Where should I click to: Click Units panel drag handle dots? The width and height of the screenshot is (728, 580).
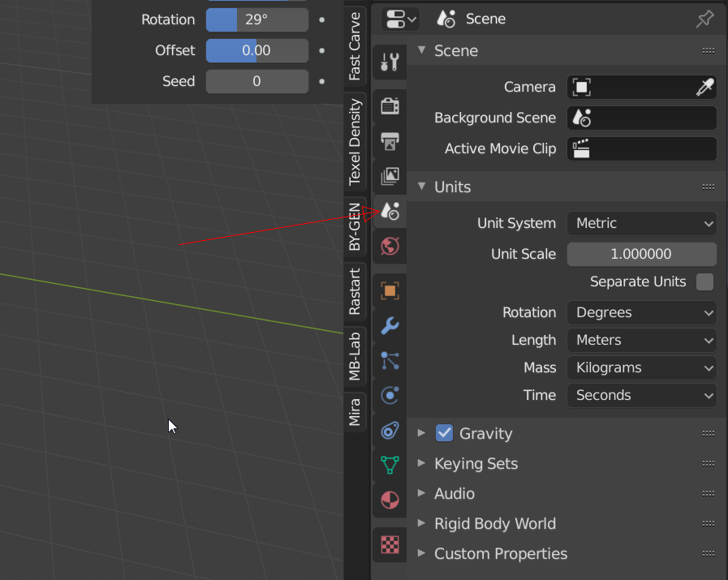[x=708, y=187]
